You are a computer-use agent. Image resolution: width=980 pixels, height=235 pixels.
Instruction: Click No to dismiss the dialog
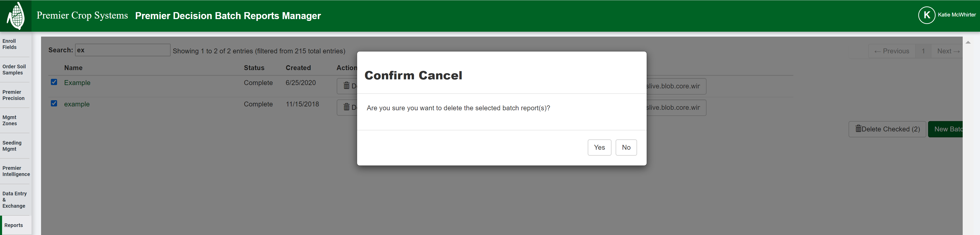tap(626, 147)
